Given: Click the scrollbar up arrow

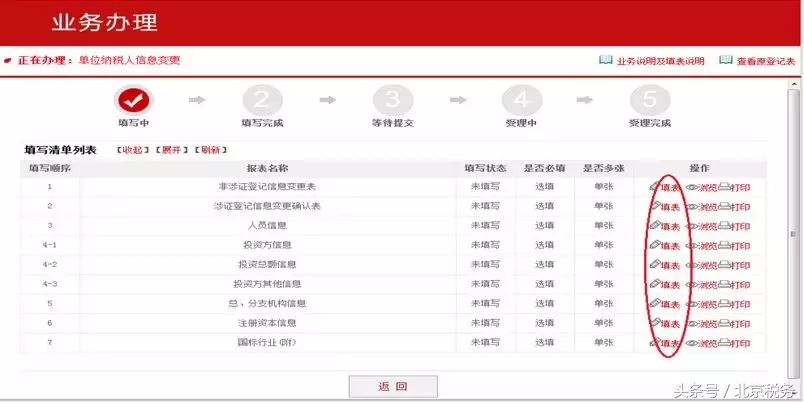Looking at the screenshot, I should pyautogui.click(x=794, y=84).
